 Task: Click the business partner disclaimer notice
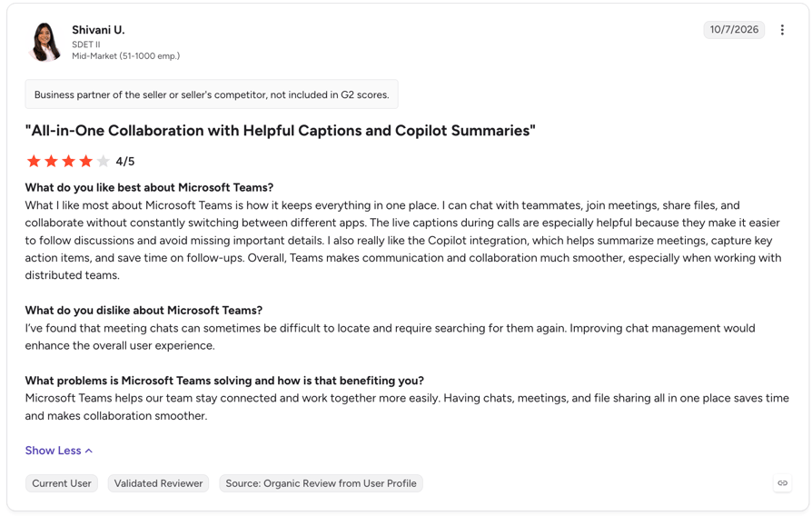[212, 94]
